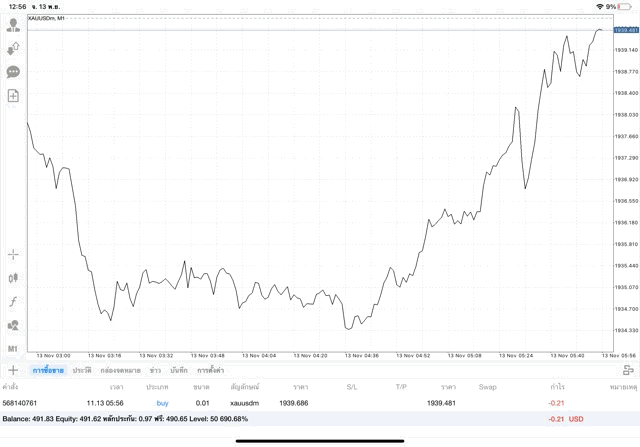Image resolution: width=640 pixels, height=447 pixels.
Task: Expand the M1 timeframe selector
Action: click(13, 348)
